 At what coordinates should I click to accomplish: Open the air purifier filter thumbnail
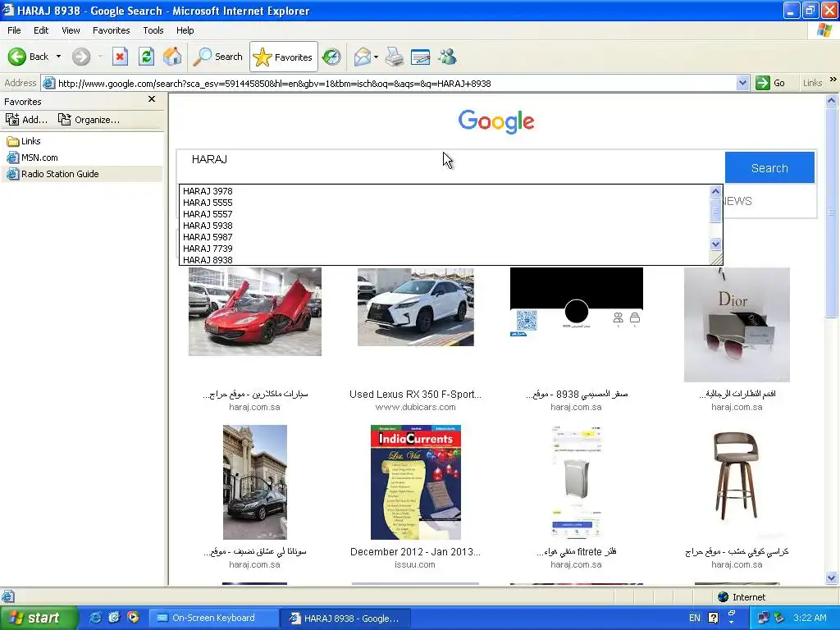coord(577,482)
